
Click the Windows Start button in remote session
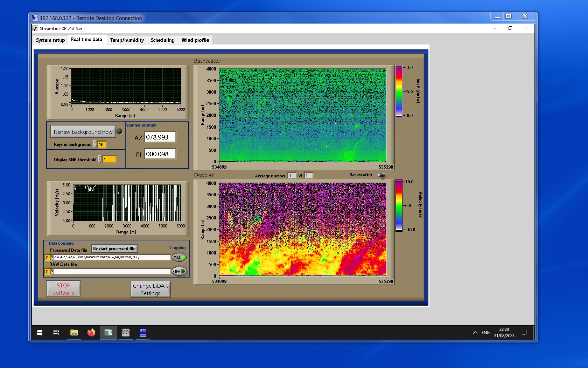point(40,333)
